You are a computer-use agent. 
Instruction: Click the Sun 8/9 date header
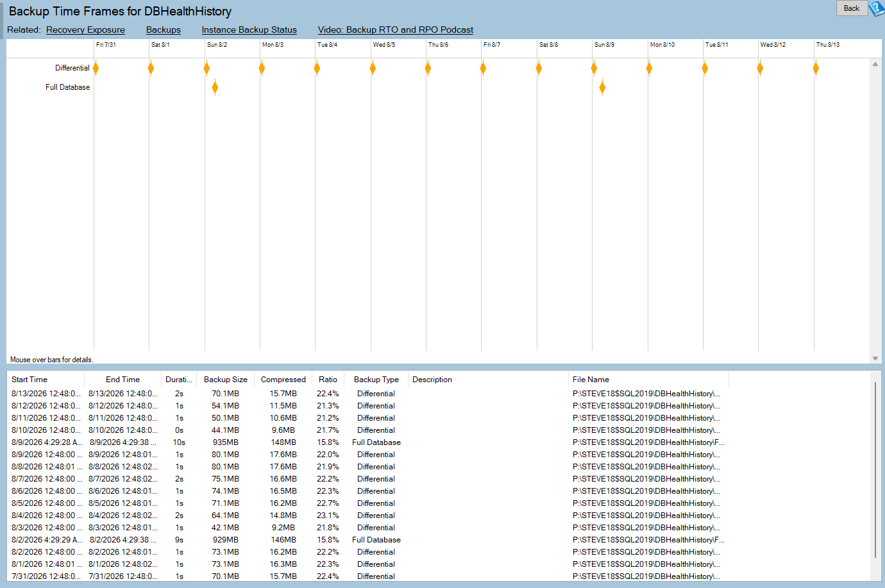coord(604,45)
